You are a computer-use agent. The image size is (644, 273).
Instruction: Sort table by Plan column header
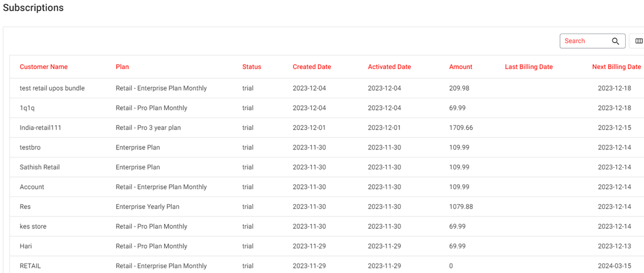tap(122, 67)
